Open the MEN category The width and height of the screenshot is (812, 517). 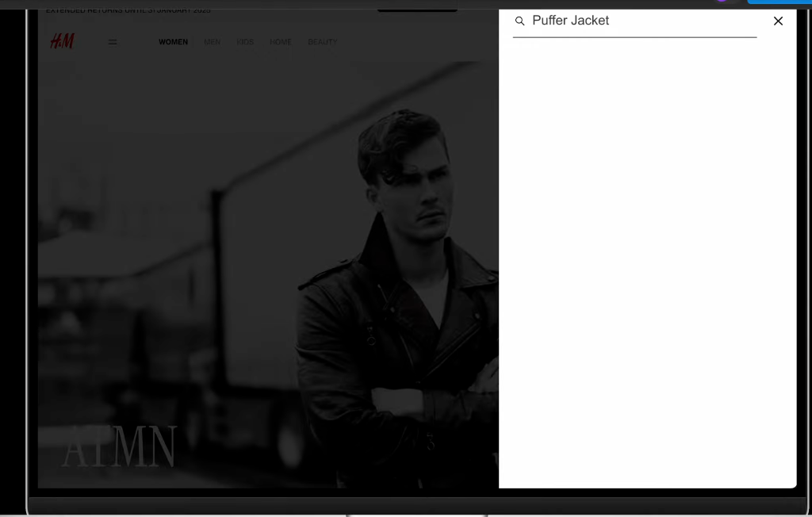click(x=213, y=42)
